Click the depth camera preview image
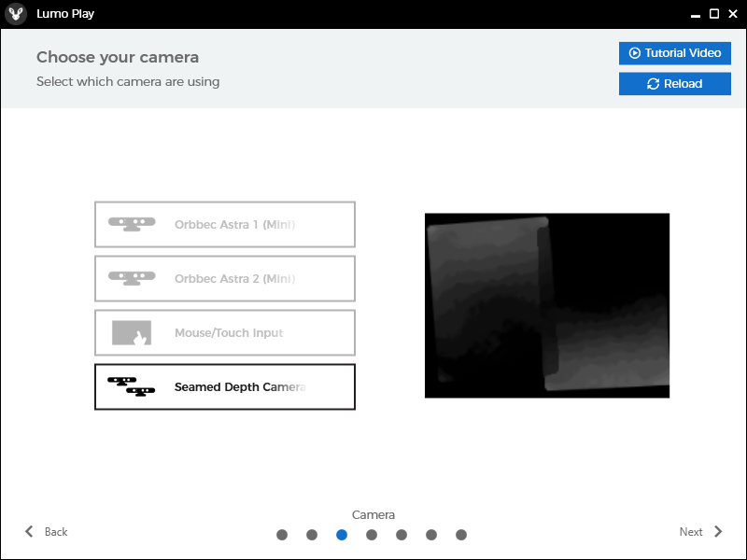 pos(547,305)
